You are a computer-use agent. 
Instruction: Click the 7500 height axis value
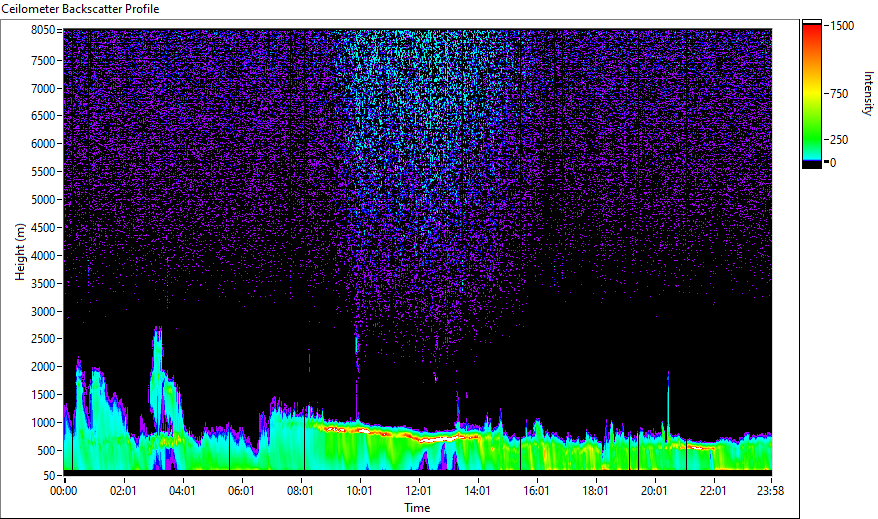tap(43, 60)
